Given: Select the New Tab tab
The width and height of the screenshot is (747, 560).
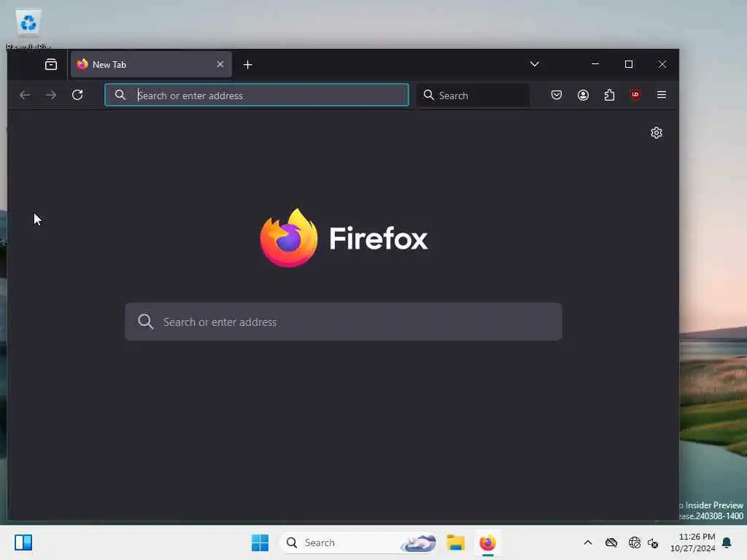Looking at the screenshot, I should tap(151, 64).
